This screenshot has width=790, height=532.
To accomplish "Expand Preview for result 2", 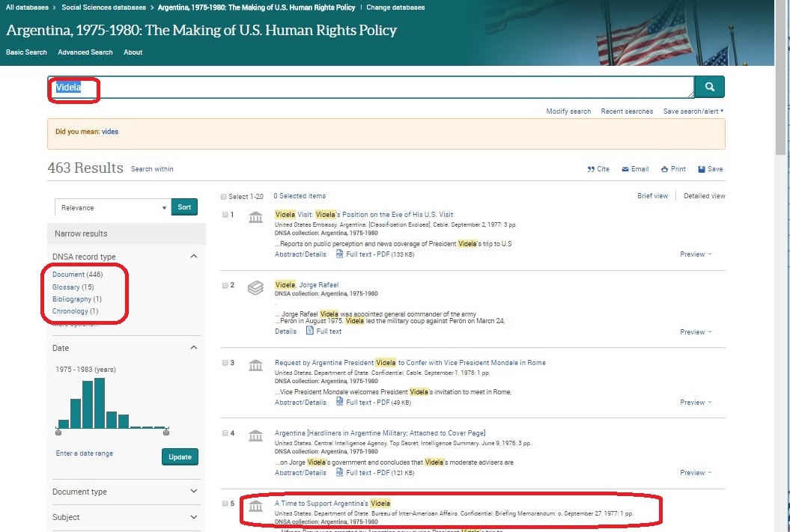I will 696,331.
